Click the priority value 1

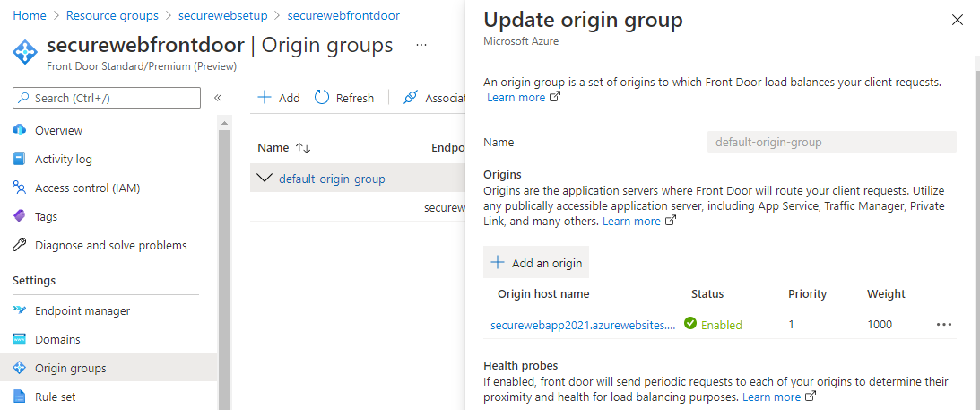[791, 325]
